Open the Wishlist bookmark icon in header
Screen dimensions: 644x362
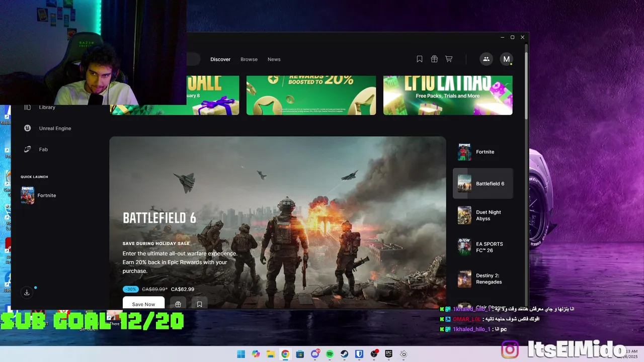(x=420, y=59)
